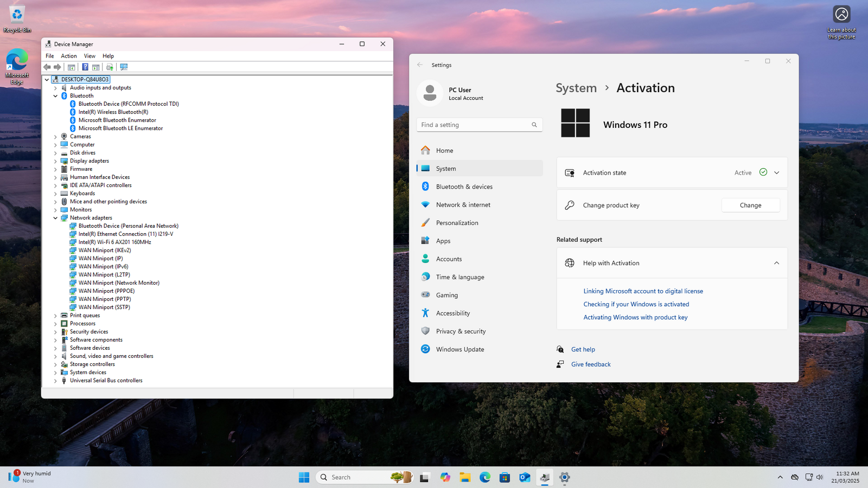Open Linking Microsoft account to digital license
The image size is (868, 488).
643,291
